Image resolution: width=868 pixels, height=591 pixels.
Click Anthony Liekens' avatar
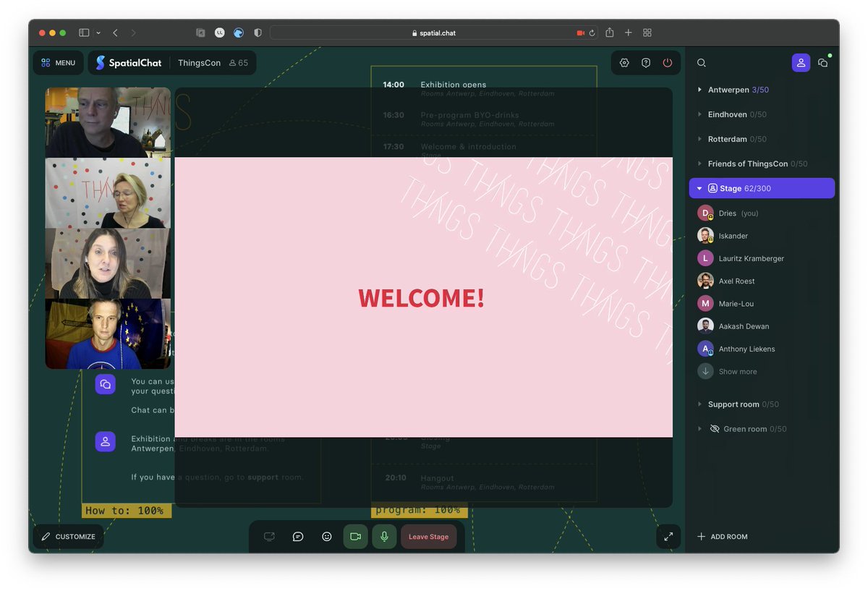coord(705,349)
